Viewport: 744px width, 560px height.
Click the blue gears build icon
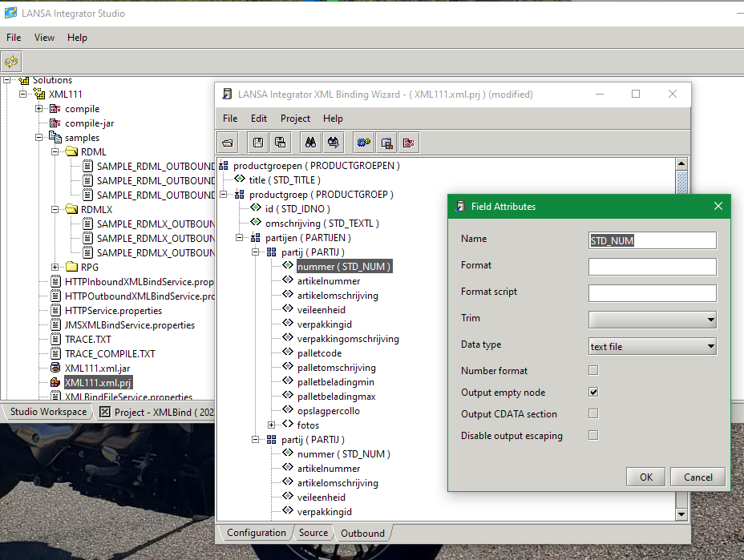click(x=364, y=143)
